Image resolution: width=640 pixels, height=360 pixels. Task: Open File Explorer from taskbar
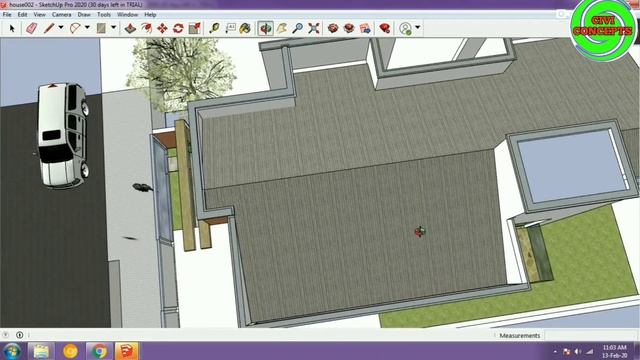pyautogui.click(x=41, y=351)
